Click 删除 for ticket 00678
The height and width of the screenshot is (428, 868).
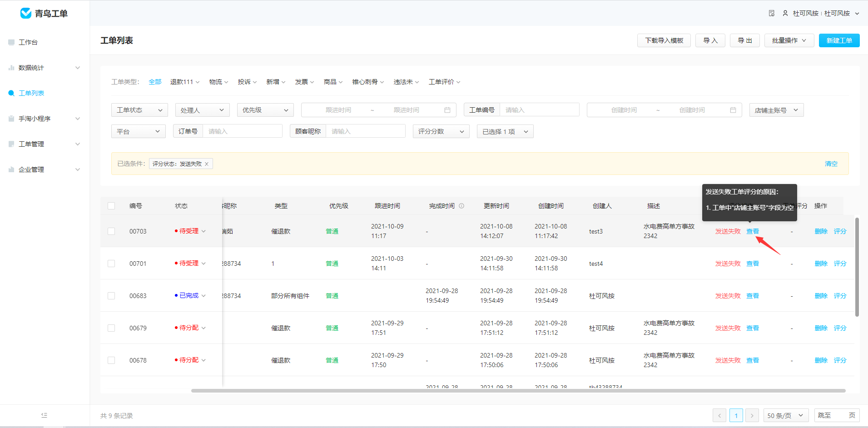821,360
